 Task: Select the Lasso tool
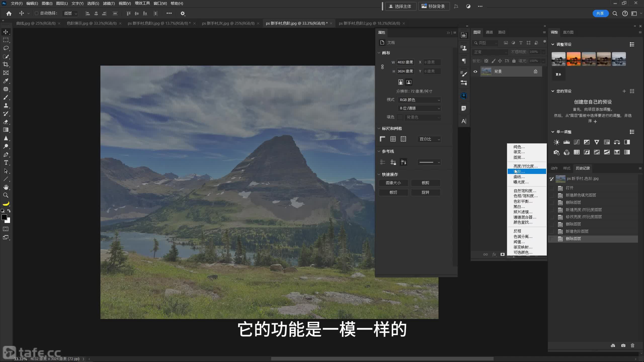point(6,48)
